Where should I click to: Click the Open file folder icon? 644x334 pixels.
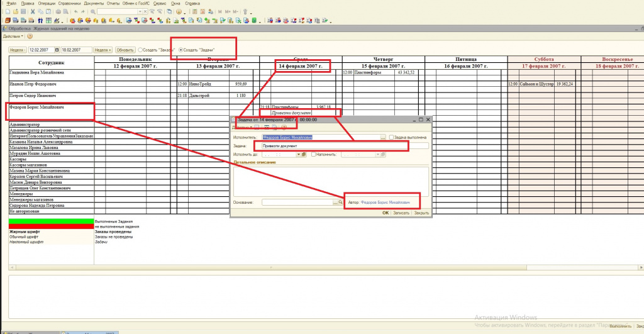[x=16, y=11]
